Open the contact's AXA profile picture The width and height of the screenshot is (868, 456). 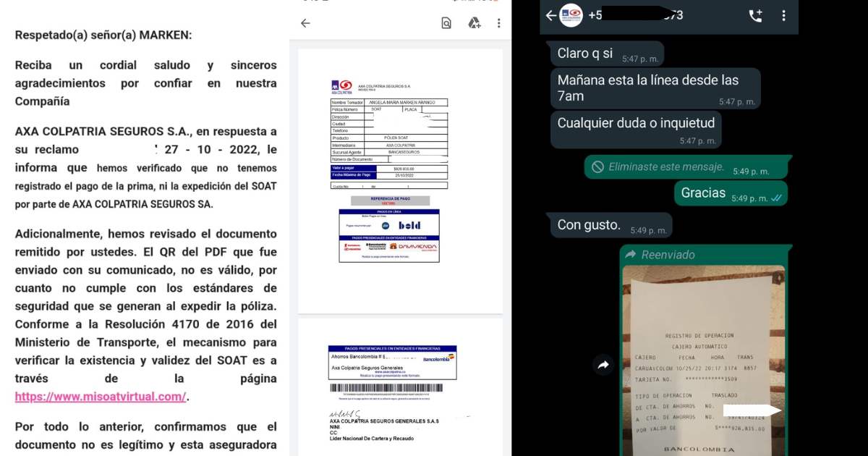pyautogui.click(x=571, y=16)
